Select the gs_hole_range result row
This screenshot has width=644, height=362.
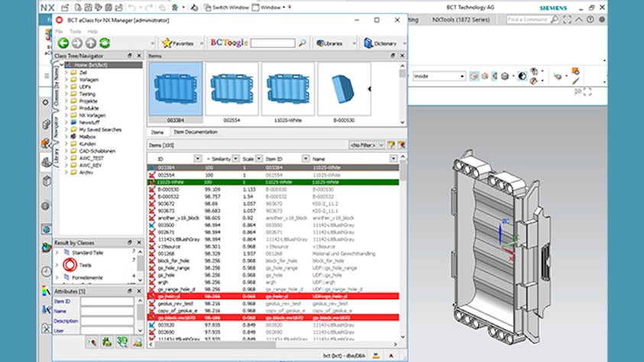tap(273, 268)
